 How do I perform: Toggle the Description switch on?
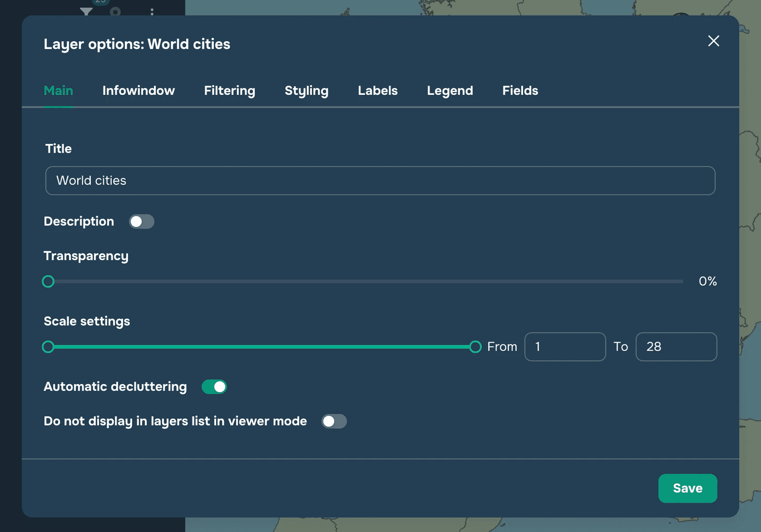coord(142,222)
